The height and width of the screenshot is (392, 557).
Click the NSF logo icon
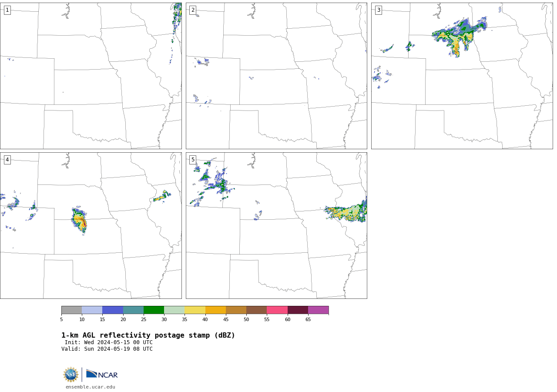pos(70,375)
